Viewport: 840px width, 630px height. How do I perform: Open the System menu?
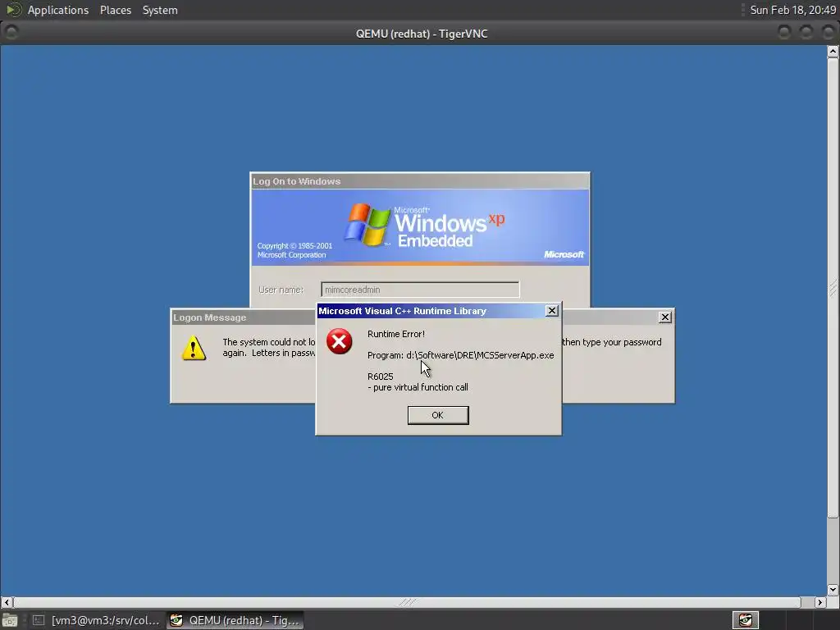[x=160, y=10]
